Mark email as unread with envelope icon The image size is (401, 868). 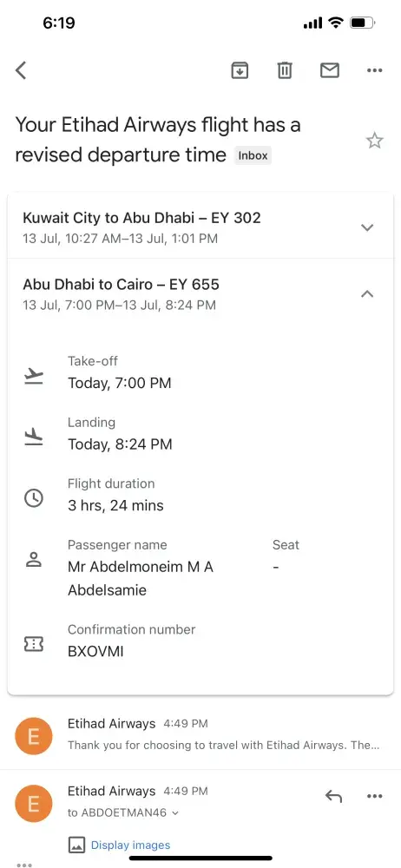pyautogui.click(x=330, y=70)
